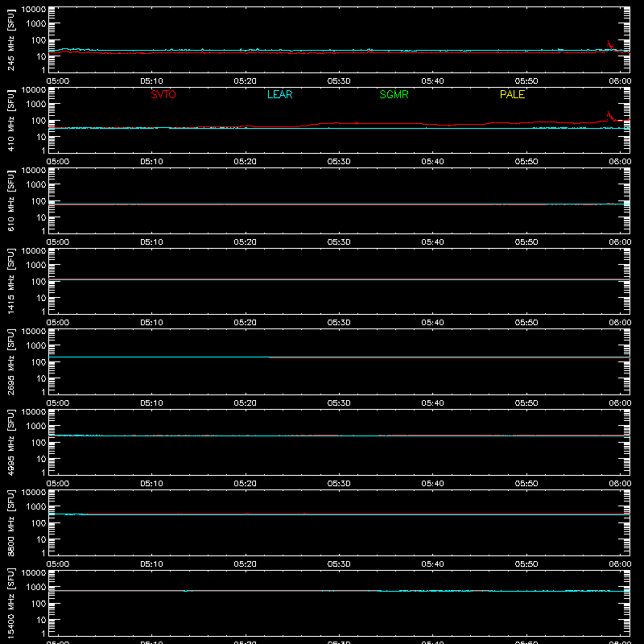Click 05:20 tick label under 8800 MHz plot
Screen dimensions: 644x644
tap(246, 564)
